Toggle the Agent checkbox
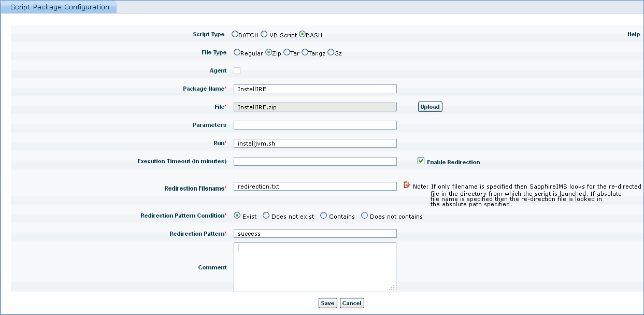644x315 pixels. click(x=237, y=70)
